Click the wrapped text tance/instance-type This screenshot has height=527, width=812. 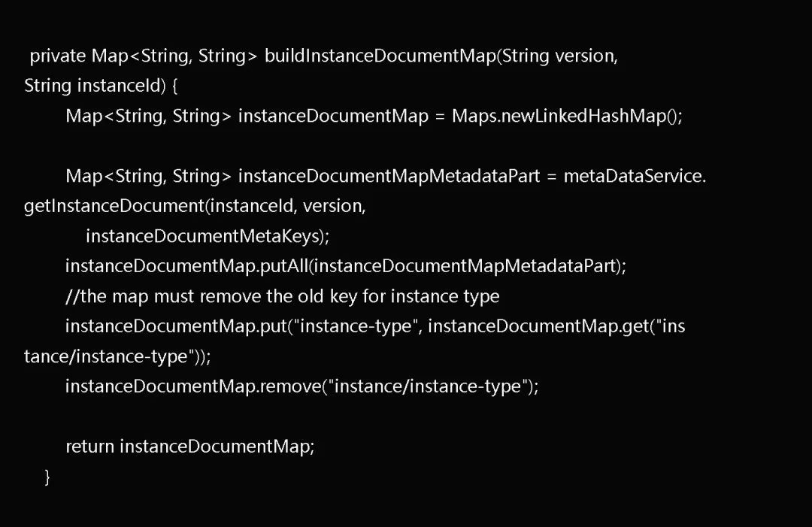(x=106, y=356)
